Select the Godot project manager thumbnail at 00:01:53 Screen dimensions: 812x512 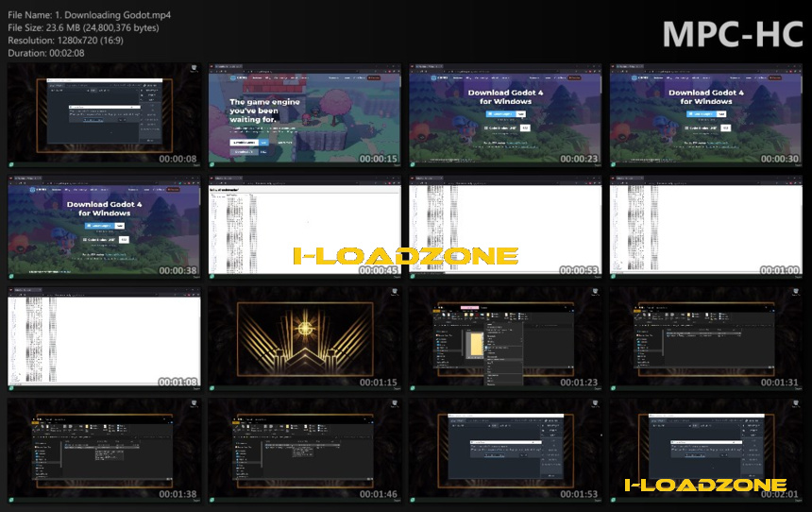click(x=505, y=451)
